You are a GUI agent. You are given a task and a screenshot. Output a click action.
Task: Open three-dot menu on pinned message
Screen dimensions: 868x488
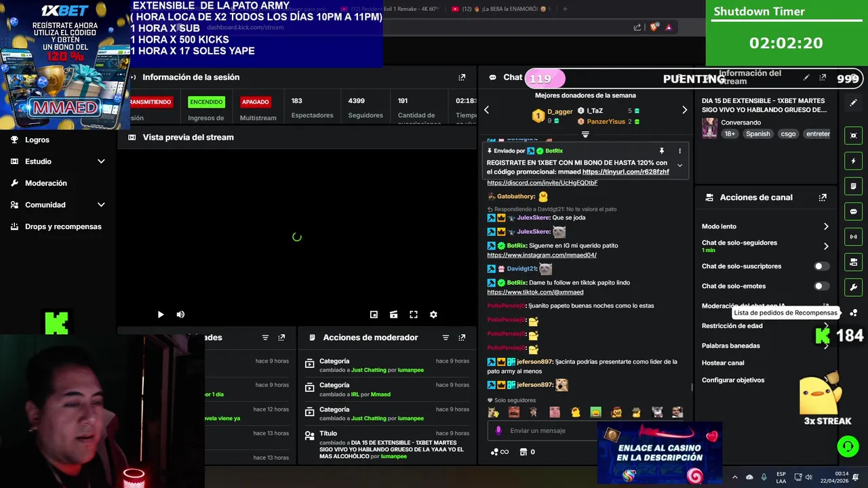coord(679,151)
